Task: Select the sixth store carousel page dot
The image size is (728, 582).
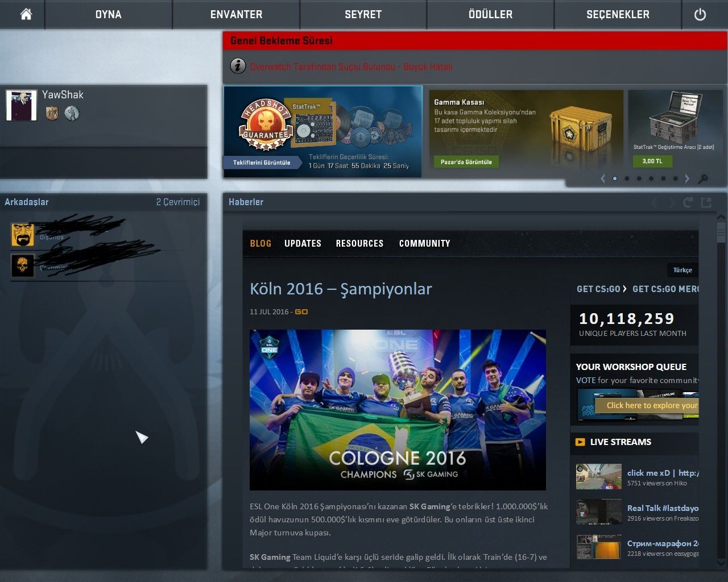Action: point(675,178)
